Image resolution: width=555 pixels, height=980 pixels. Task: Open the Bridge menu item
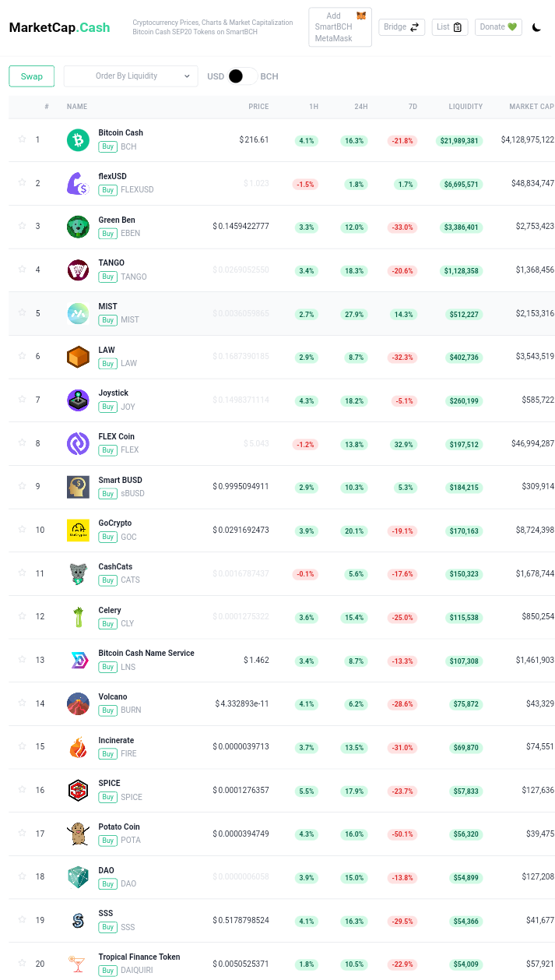click(x=402, y=27)
